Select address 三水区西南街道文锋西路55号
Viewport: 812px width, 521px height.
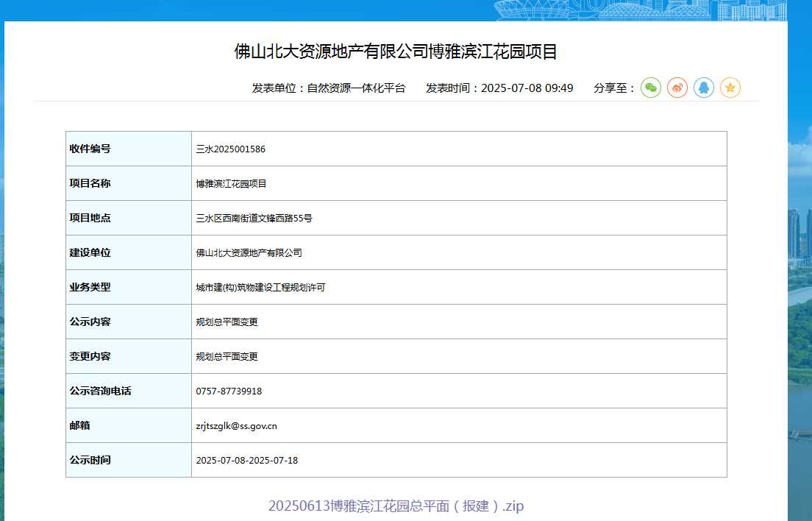(254, 219)
